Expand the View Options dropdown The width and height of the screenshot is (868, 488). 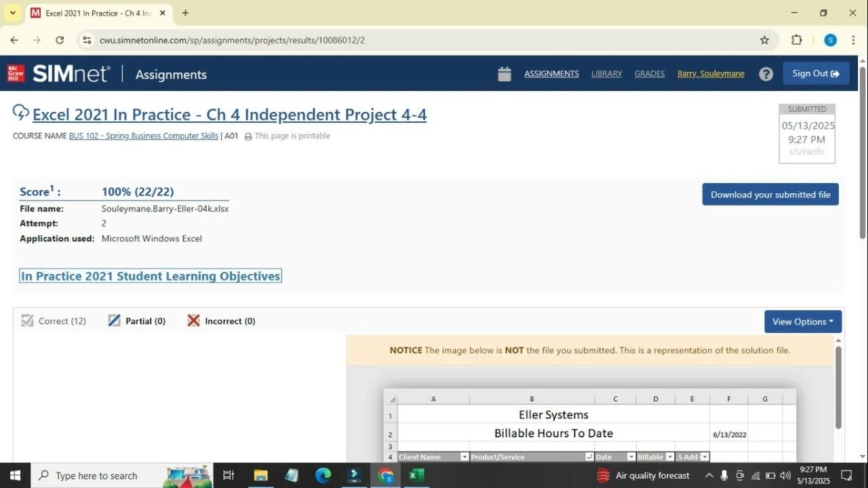[803, 321]
